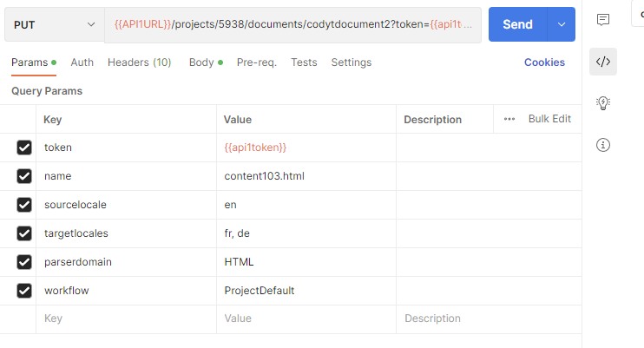
Task: Open the request info icon
Action: pyautogui.click(x=603, y=144)
